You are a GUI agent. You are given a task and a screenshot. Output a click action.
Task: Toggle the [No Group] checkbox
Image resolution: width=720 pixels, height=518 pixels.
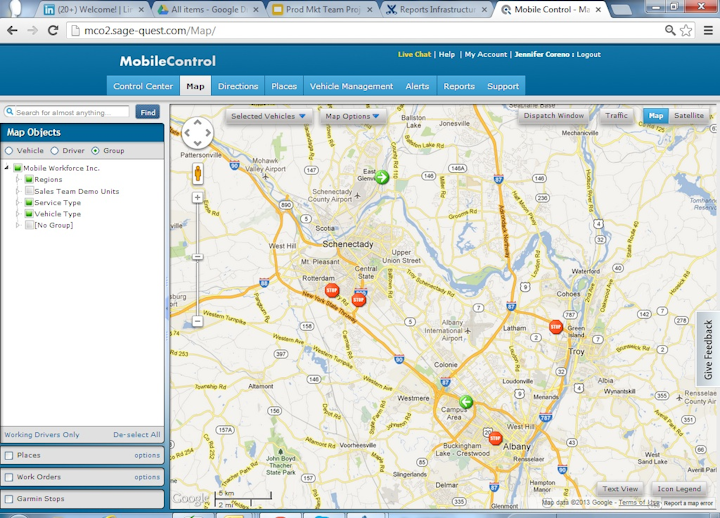(29, 225)
